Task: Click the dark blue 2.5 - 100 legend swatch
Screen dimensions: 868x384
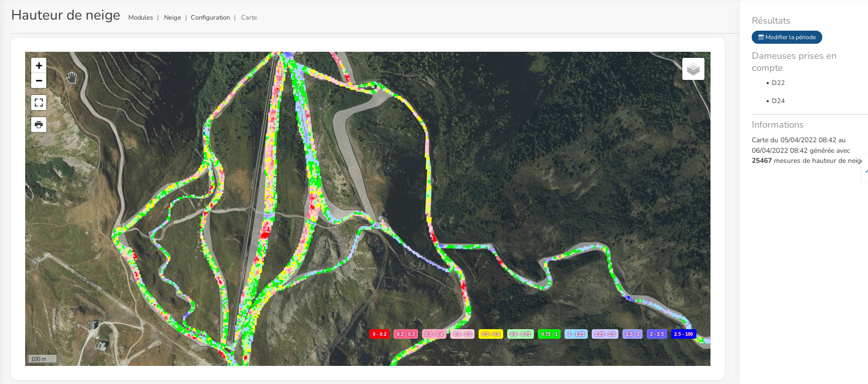Action: point(683,334)
